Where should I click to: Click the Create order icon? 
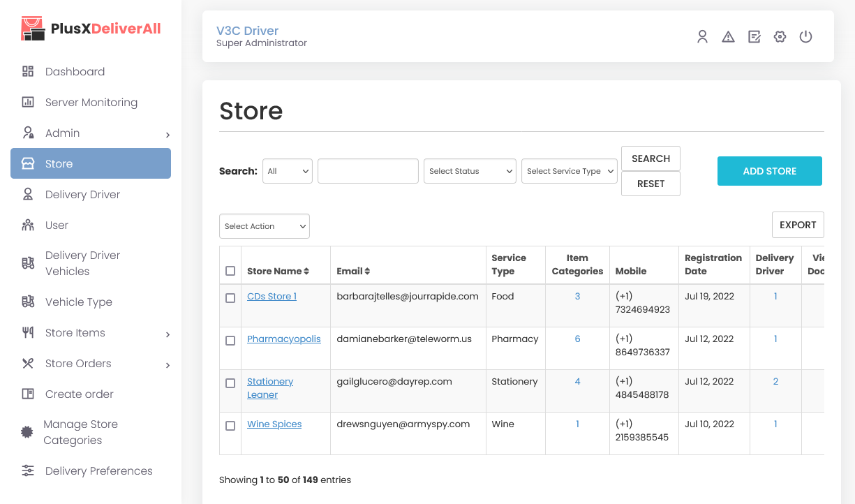[x=28, y=394]
